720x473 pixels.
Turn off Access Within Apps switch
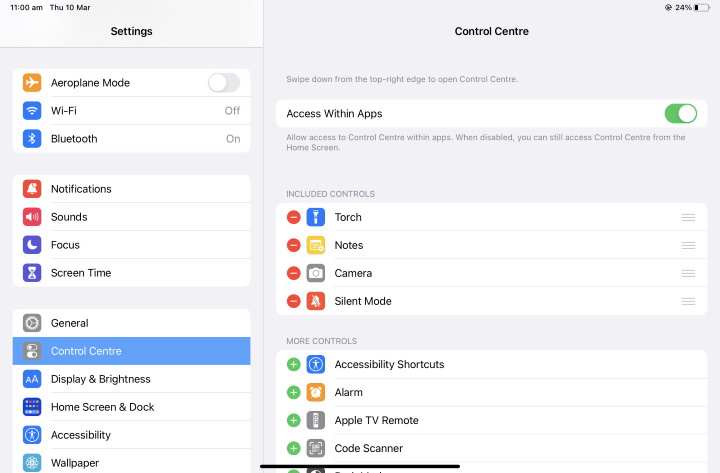pyautogui.click(x=681, y=113)
